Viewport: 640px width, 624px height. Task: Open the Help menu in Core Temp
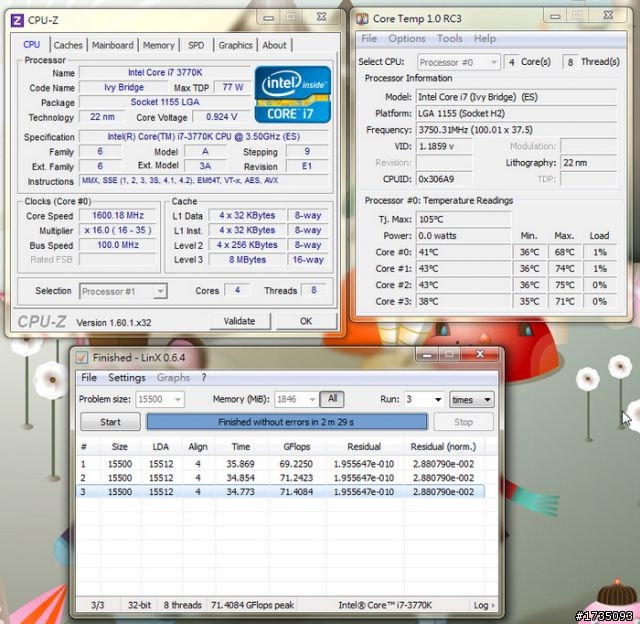tap(484, 38)
